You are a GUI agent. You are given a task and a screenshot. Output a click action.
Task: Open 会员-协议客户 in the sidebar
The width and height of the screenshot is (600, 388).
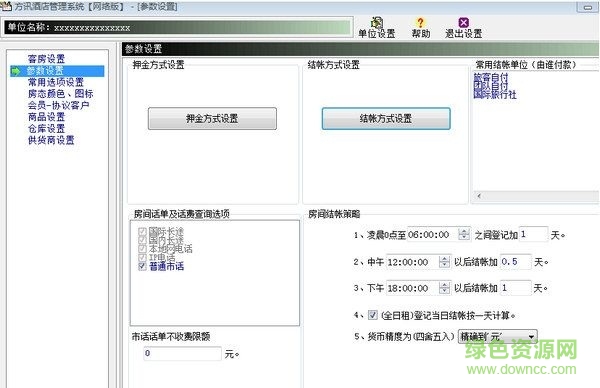point(59,105)
